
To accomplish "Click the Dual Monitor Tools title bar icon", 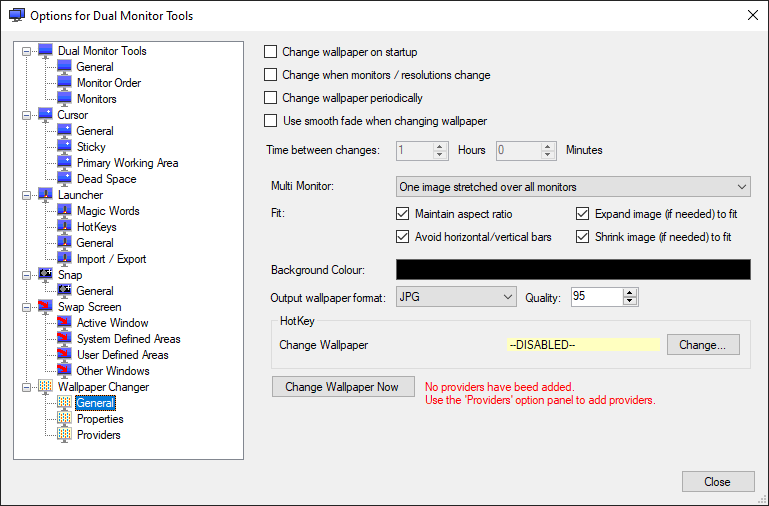I will (x=17, y=15).
